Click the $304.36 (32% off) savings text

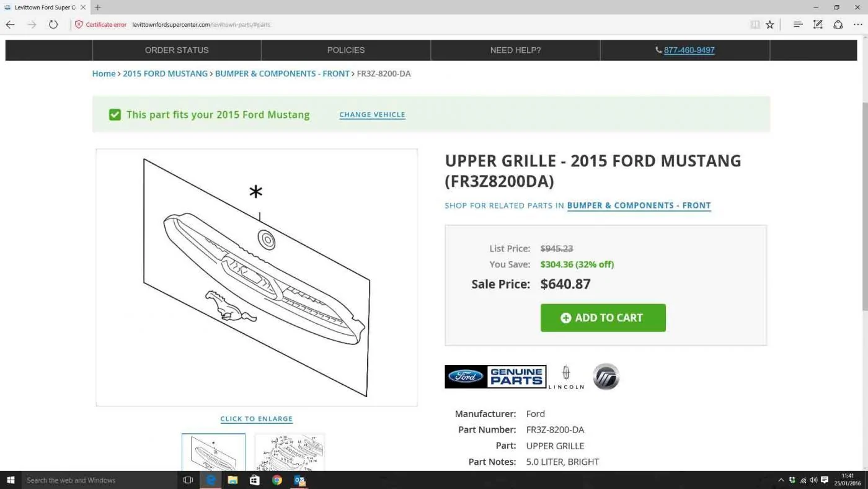577,264
